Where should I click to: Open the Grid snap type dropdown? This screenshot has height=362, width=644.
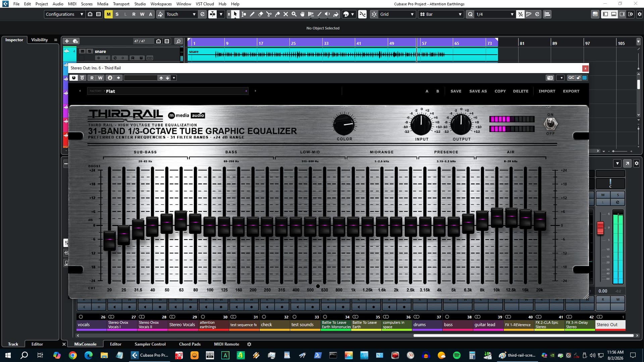(x=397, y=14)
